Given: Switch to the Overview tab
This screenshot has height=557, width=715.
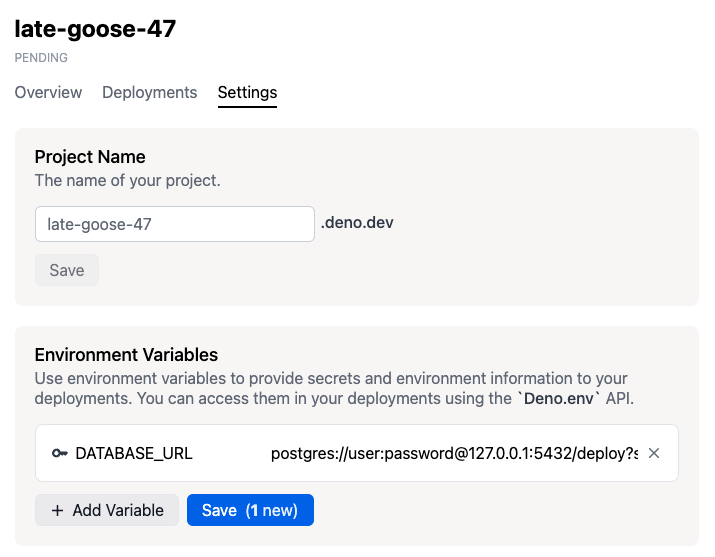Looking at the screenshot, I should (48, 92).
